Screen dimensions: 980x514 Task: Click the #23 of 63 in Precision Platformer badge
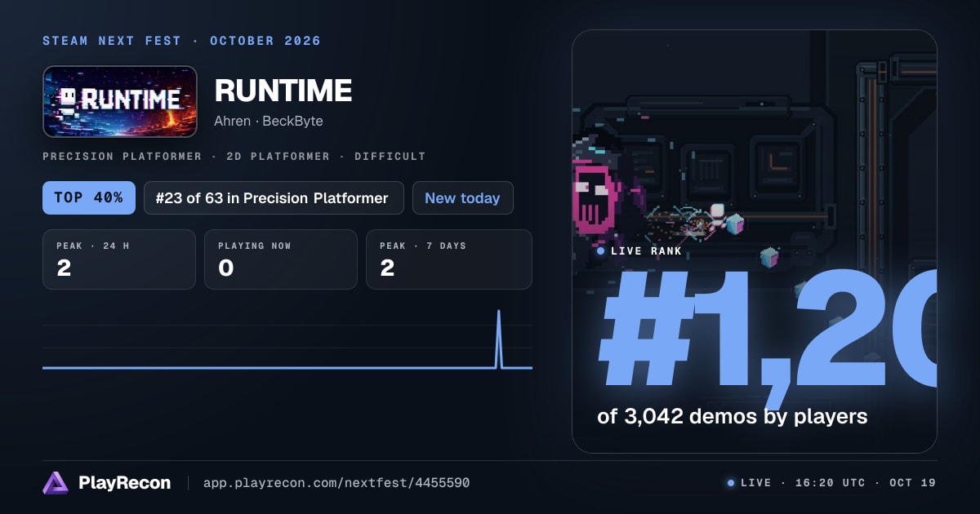(274, 197)
